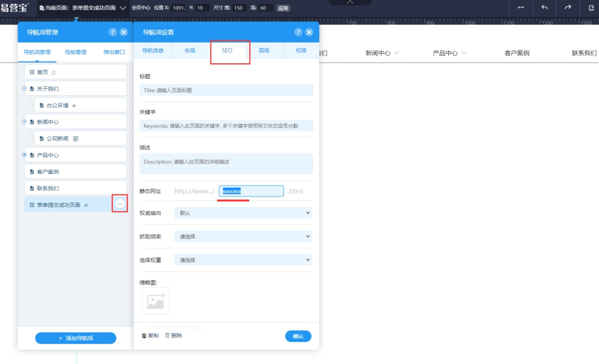Click the redo arrow in top toolbar

tap(568, 7)
